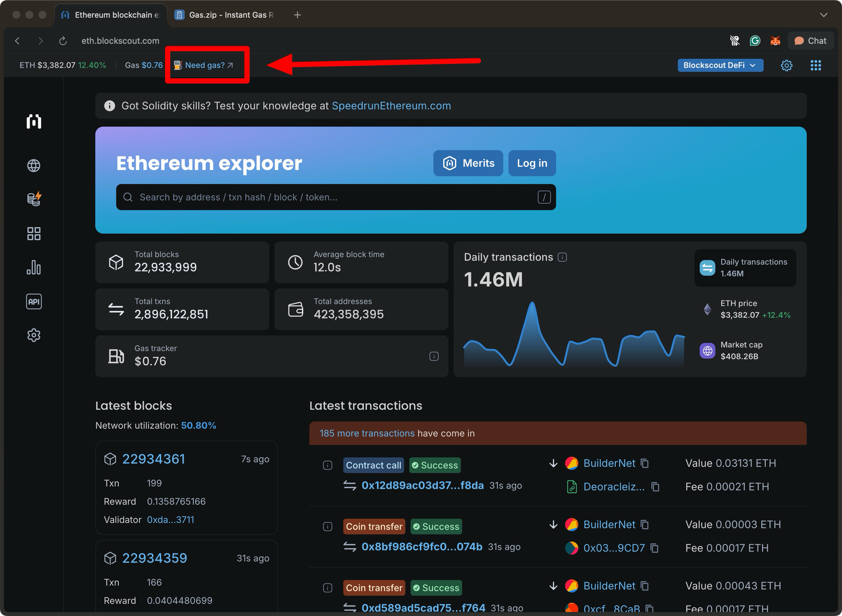Screen dimensions: 842x616
Task: Select the Tokens sidebar icon with lightning bolt
Action: click(34, 199)
